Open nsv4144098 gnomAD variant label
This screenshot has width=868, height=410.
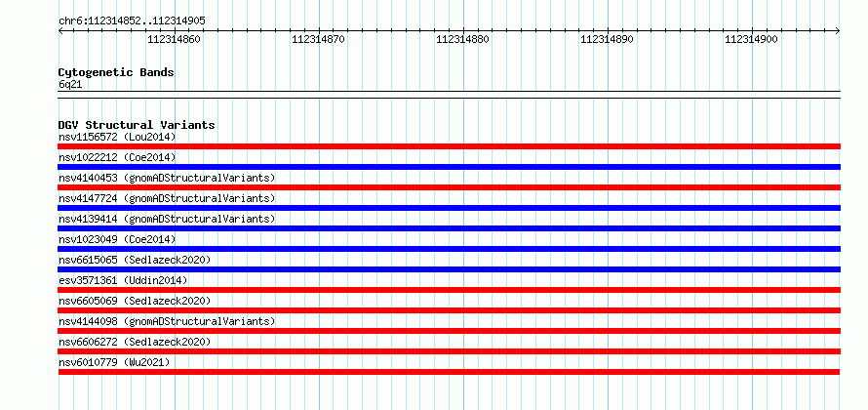pos(167,321)
